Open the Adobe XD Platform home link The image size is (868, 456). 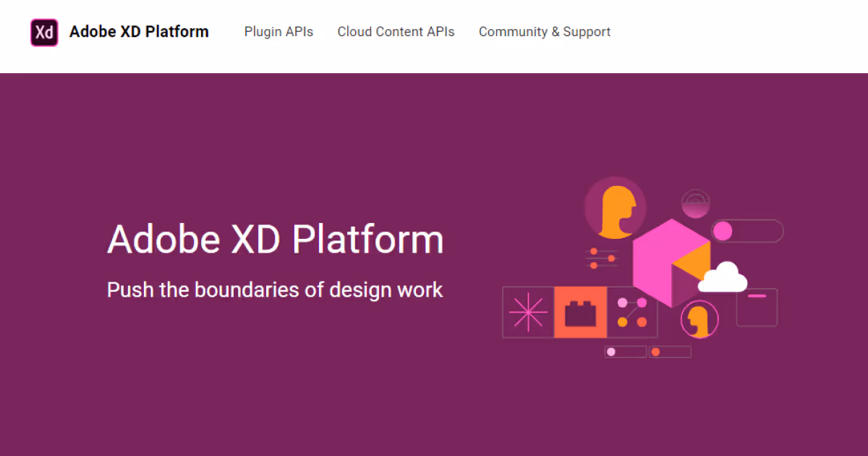pos(139,32)
